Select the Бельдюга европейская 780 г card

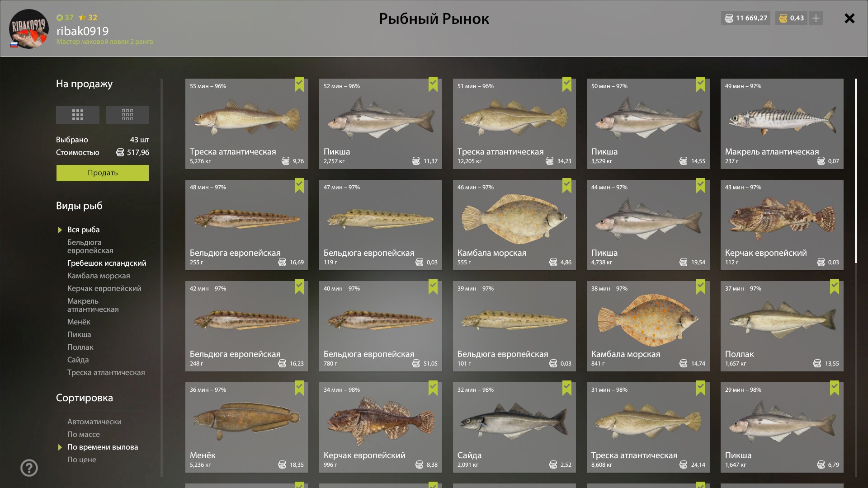coord(381,326)
